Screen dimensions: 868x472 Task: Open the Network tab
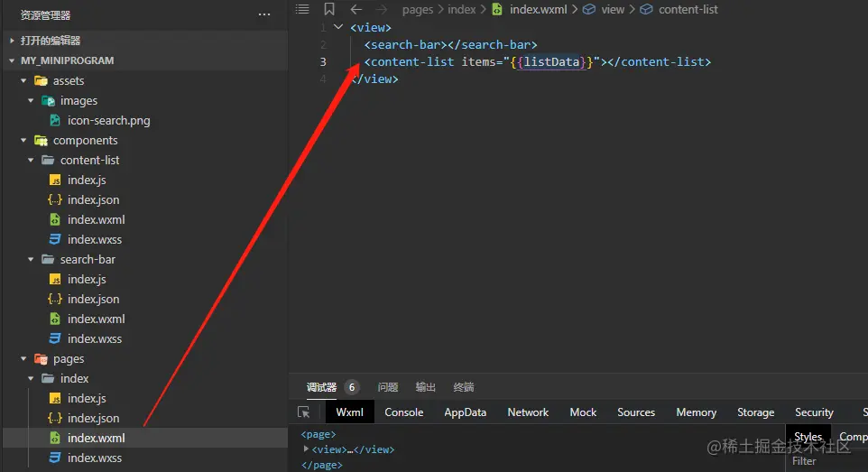point(528,412)
